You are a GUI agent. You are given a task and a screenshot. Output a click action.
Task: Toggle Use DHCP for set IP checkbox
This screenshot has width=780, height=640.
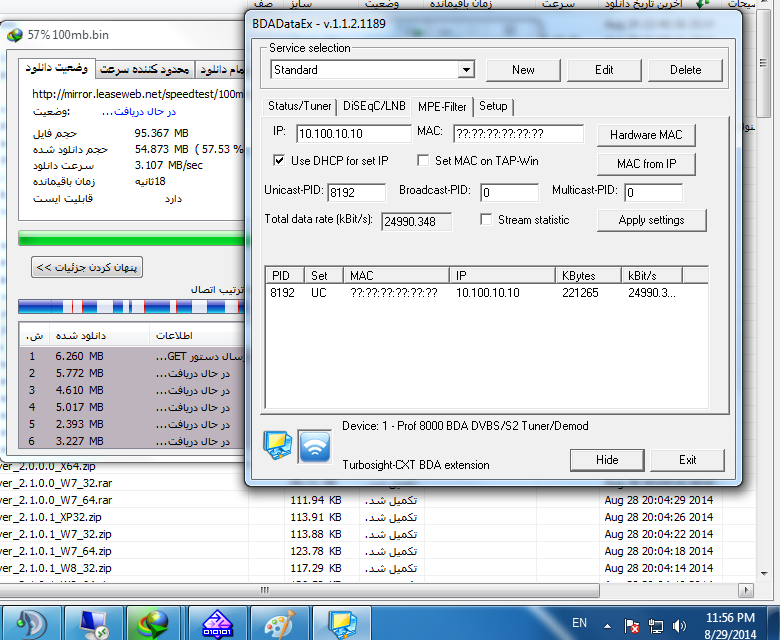coord(279,160)
